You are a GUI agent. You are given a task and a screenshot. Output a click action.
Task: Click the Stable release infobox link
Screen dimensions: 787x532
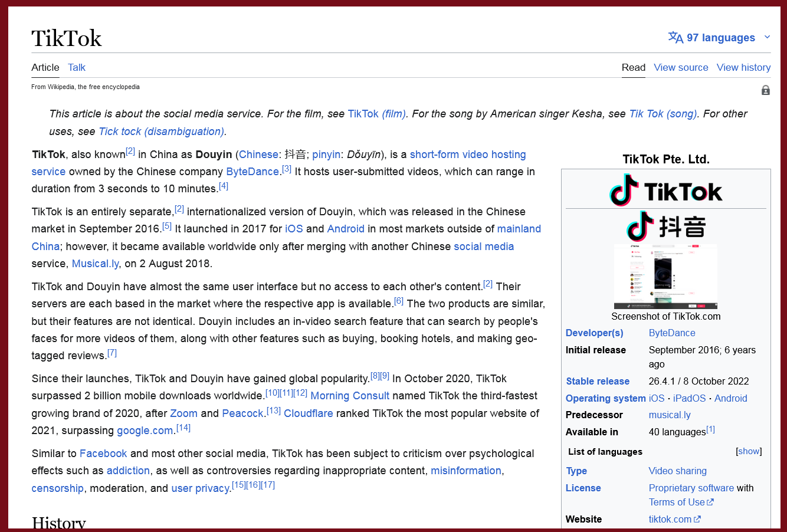click(x=598, y=382)
